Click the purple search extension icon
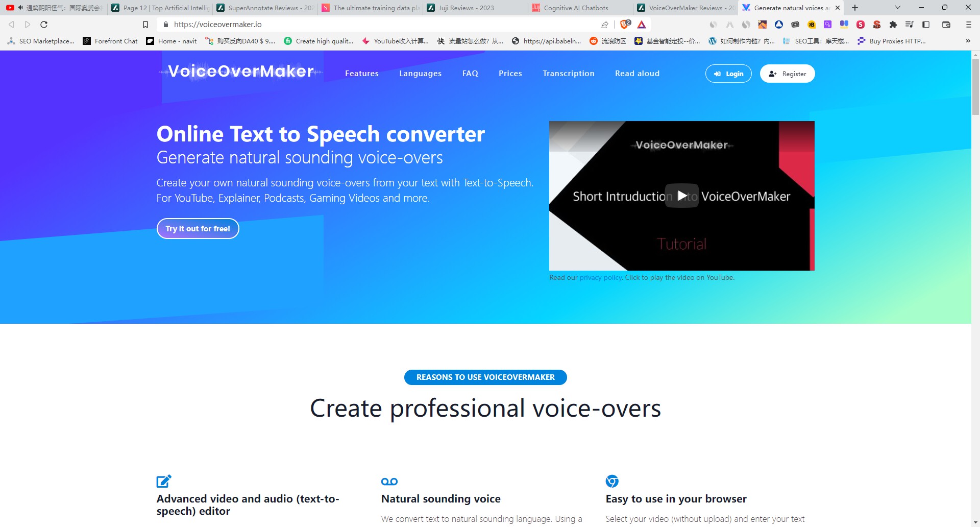The image size is (980, 527). point(828,25)
